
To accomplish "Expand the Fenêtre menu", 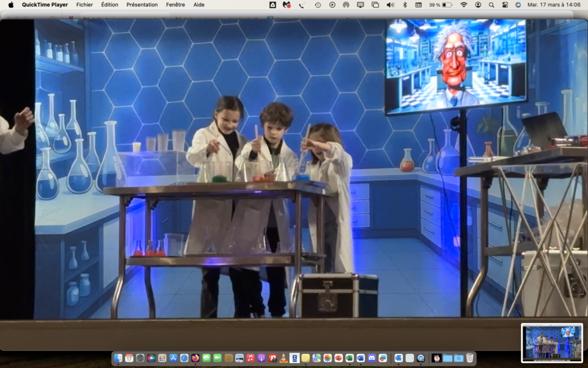I will click(176, 5).
